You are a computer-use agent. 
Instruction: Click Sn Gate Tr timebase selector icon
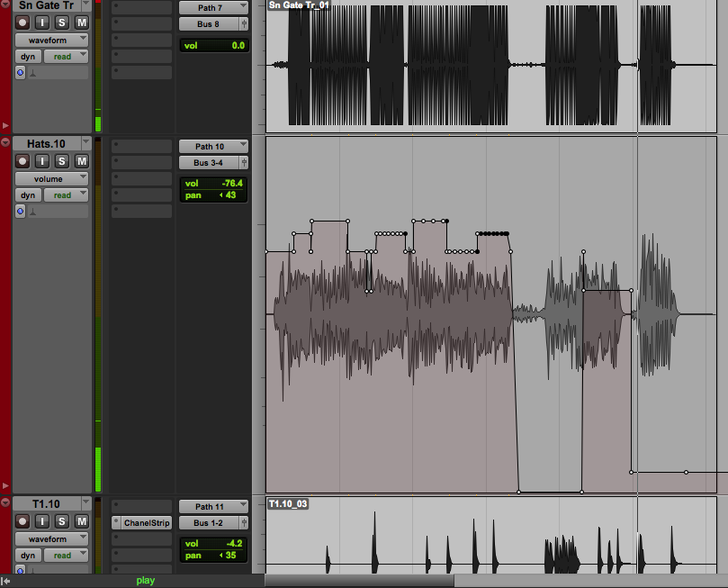[20, 72]
